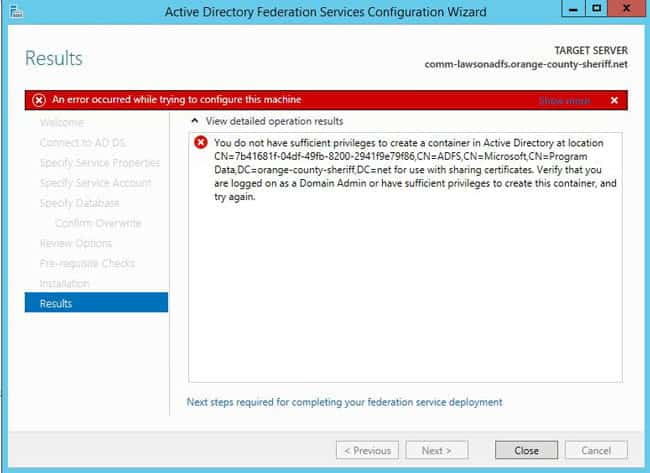This screenshot has height=473, width=650.
Task: Select the Connect to AD DS step
Action: (83, 143)
